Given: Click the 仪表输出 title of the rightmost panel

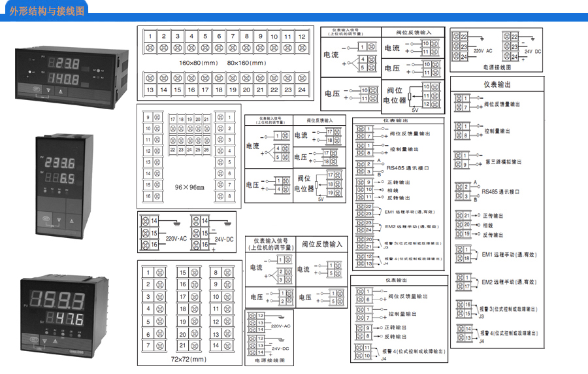Looking at the screenshot, I should click(x=497, y=84).
